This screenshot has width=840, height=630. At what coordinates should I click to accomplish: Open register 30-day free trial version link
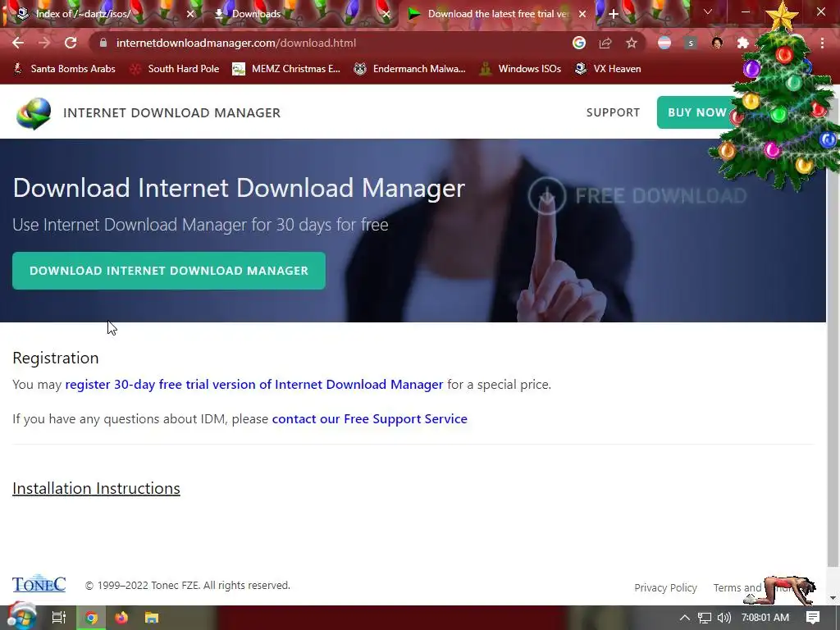[254, 385]
